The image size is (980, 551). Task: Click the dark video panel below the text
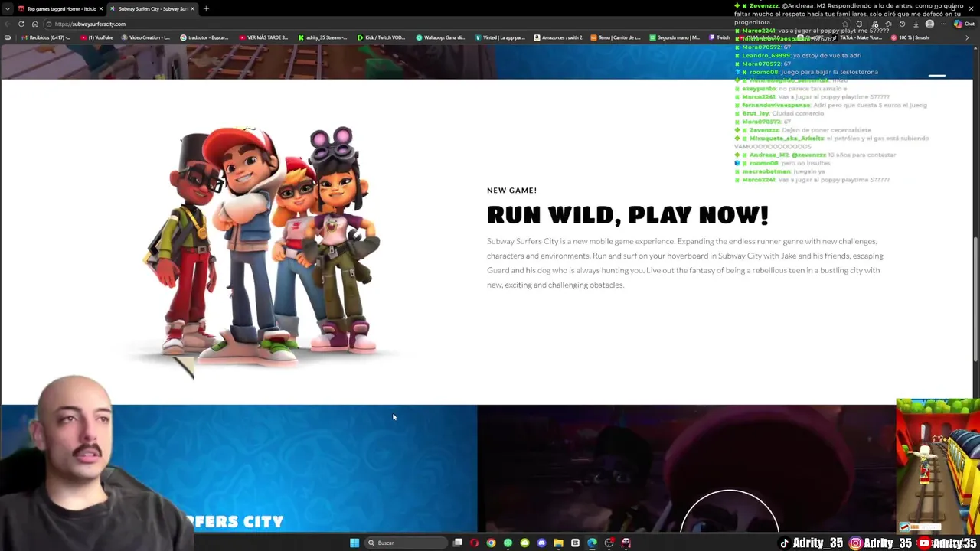(686, 468)
